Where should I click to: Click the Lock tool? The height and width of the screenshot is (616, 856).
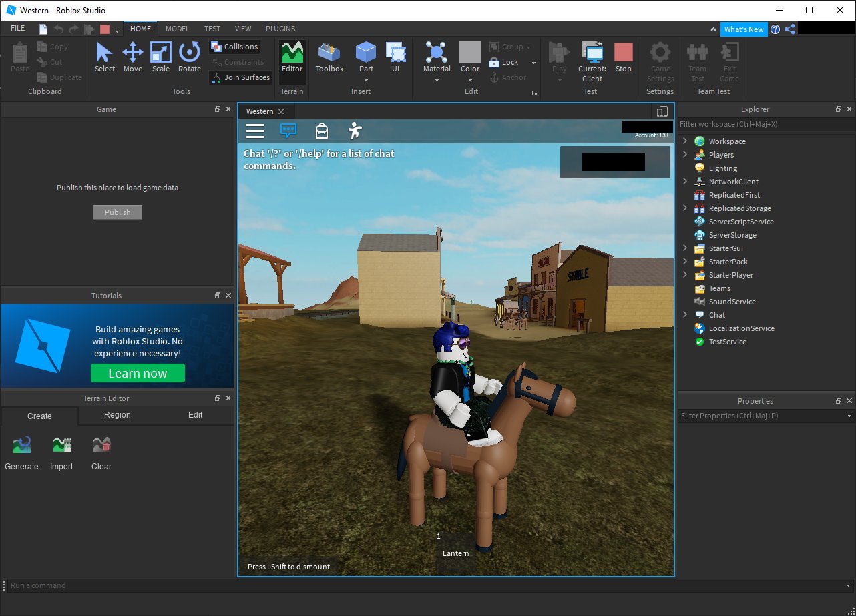pos(504,62)
